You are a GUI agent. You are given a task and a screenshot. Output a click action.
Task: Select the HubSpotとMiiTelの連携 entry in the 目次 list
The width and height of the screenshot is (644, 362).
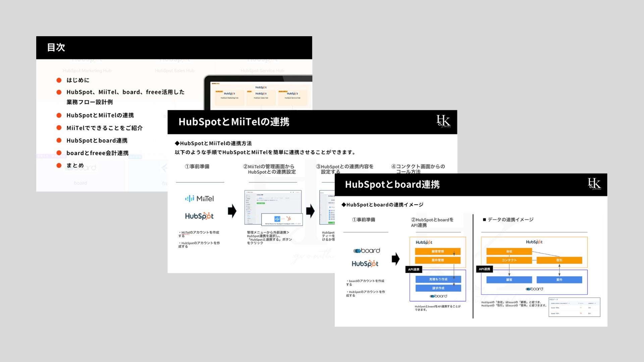(x=100, y=115)
